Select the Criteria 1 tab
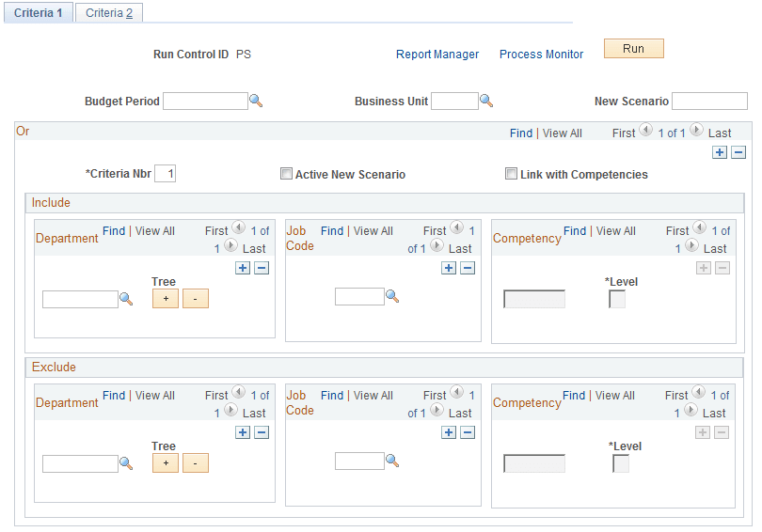Image resolution: width=762 pixels, height=532 pixels. pos(39,13)
